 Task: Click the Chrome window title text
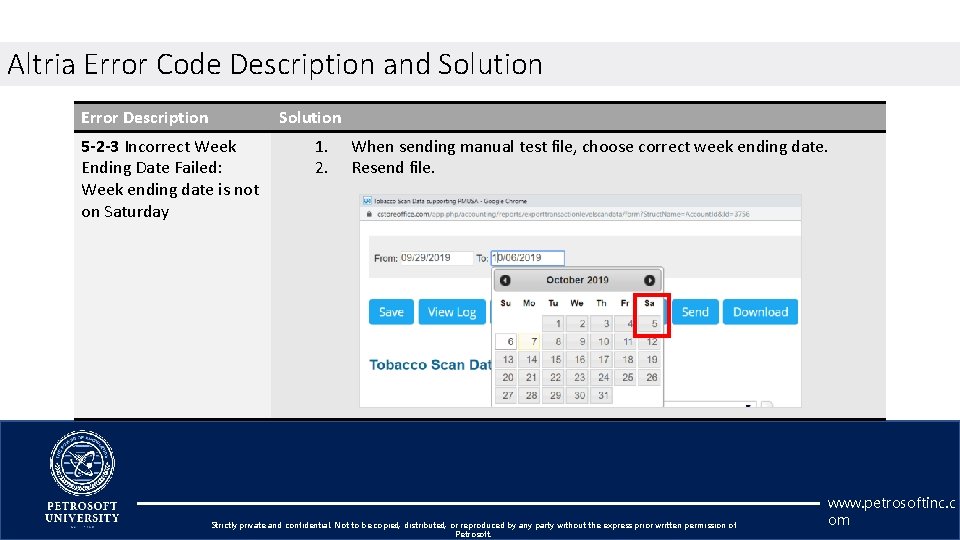click(x=450, y=201)
